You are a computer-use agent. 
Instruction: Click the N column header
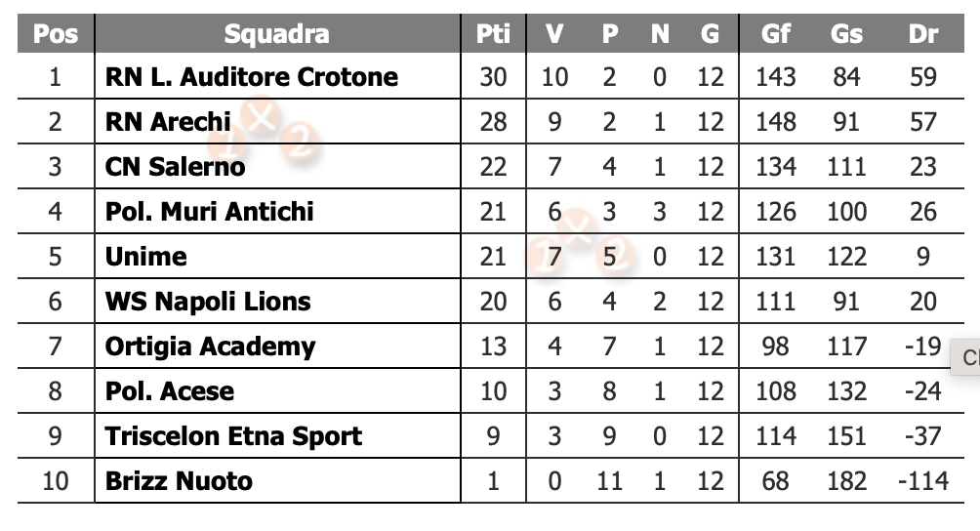(x=660, y=34)
